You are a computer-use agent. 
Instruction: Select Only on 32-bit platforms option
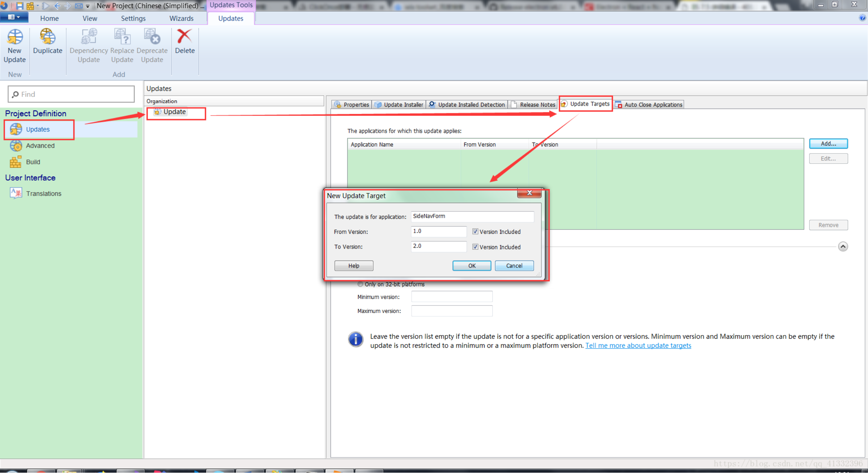[360, 284]
